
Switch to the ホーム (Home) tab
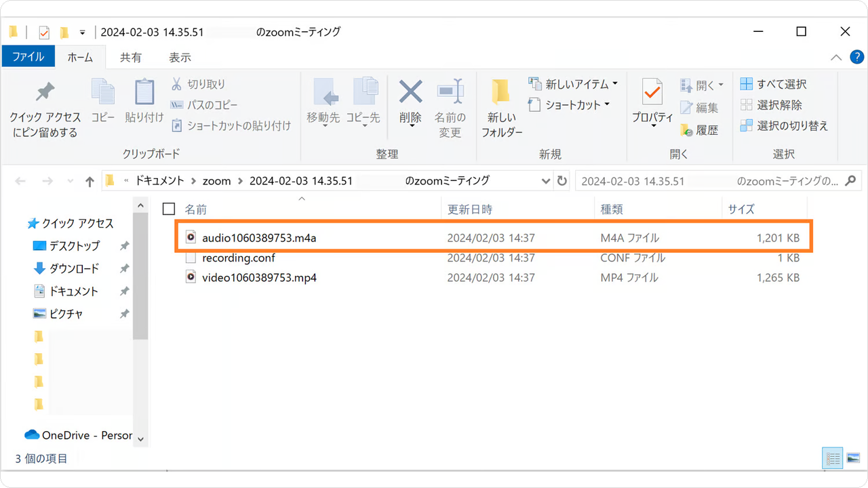[x=80, y=57]
